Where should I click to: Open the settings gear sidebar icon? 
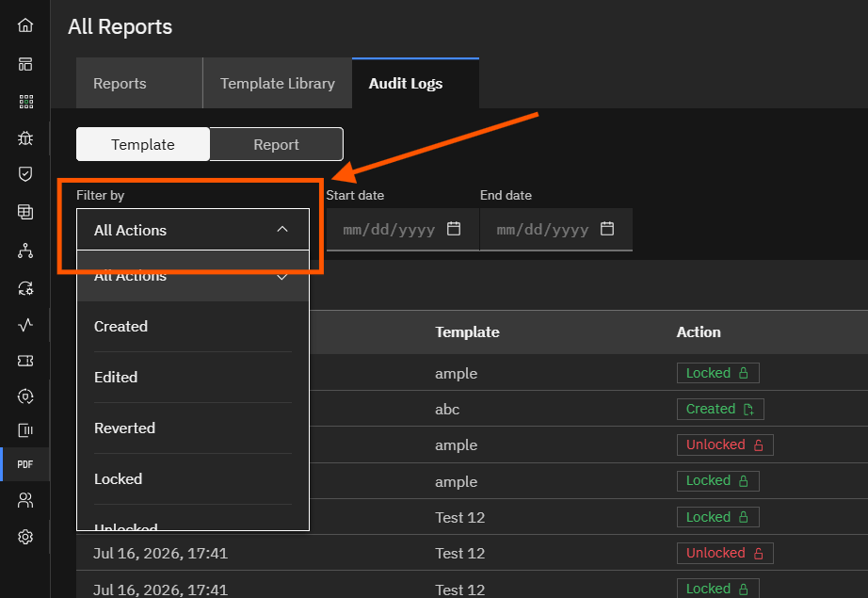[x=24, y=537]
